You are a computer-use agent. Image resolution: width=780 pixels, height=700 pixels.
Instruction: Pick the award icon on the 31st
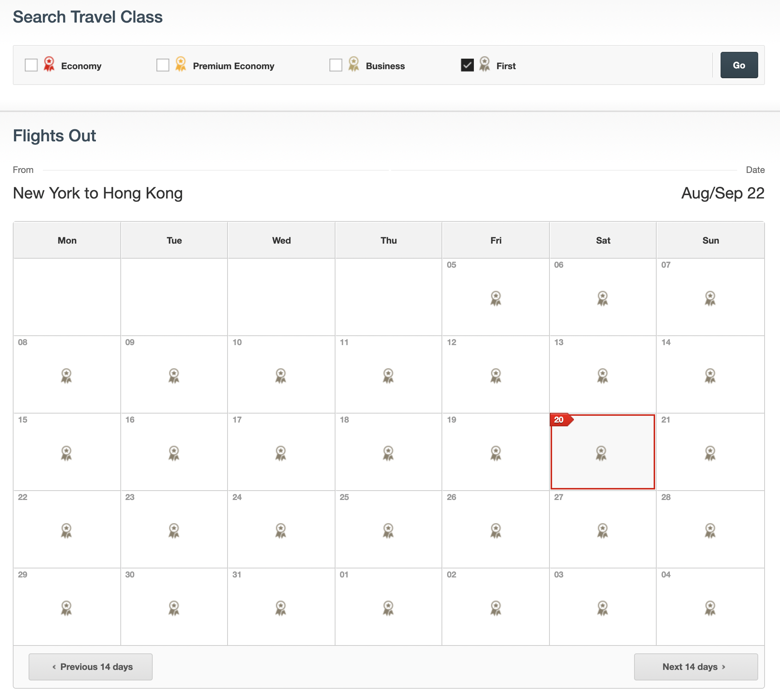pos(281,608)
